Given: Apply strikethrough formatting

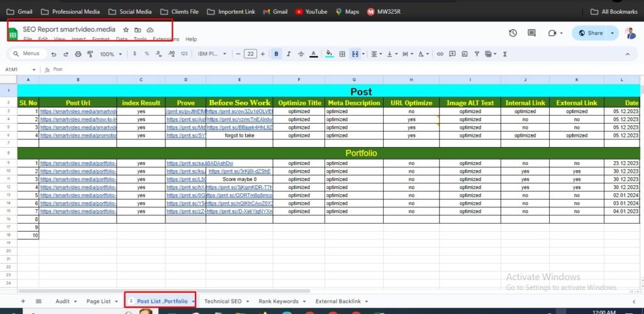Looking at the screenshot, I should click(301, 54).
